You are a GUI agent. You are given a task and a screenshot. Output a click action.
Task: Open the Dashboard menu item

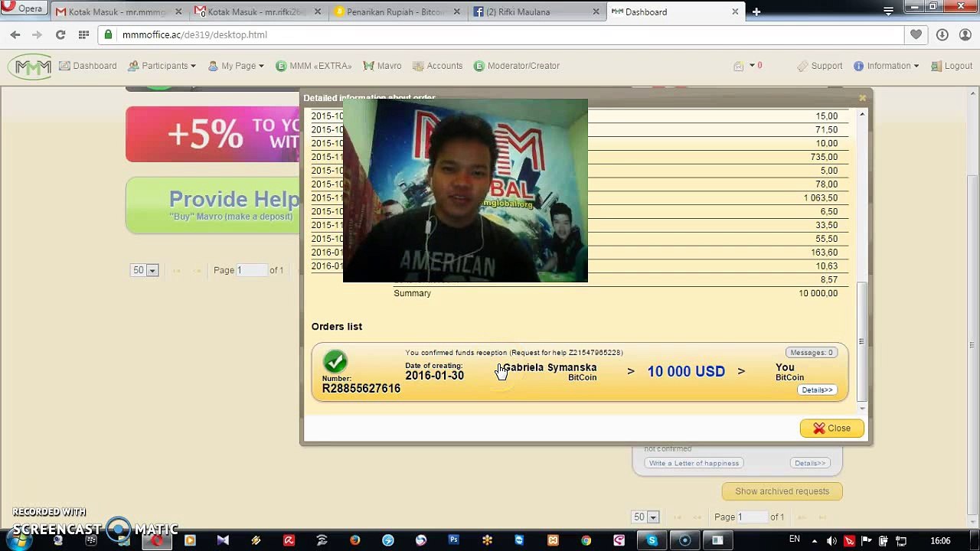(x=88, y=66)
